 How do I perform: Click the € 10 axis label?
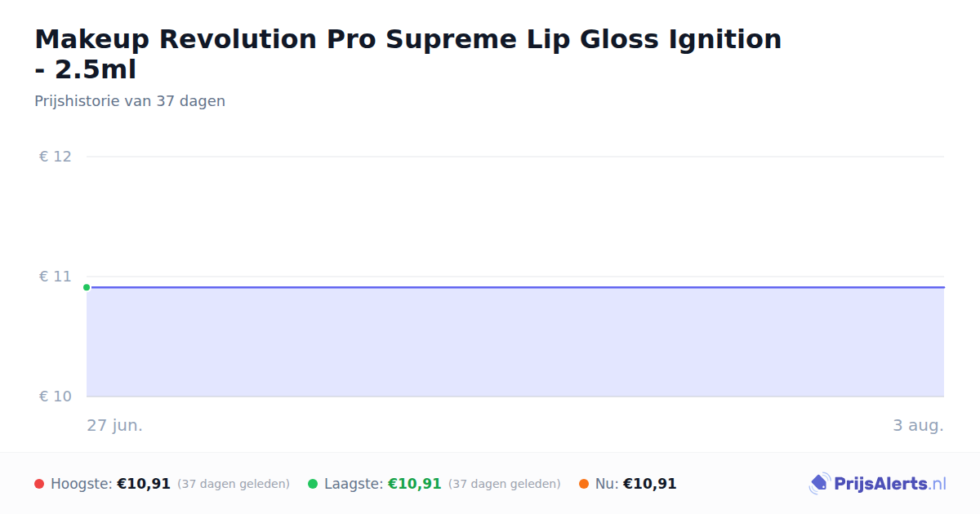point(56,397)
